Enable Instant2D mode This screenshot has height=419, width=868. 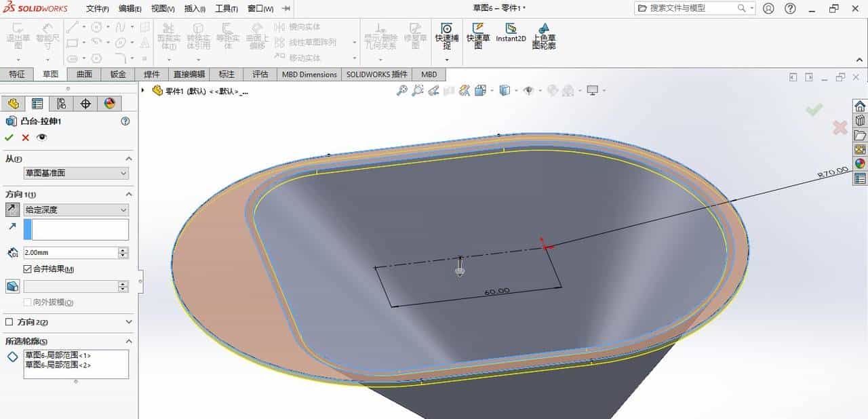513,37
